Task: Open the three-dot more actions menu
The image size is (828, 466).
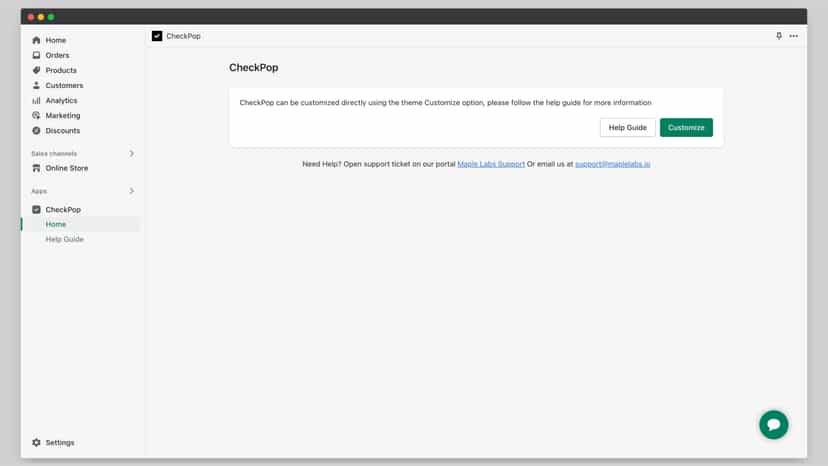Action: click(794, 36)
